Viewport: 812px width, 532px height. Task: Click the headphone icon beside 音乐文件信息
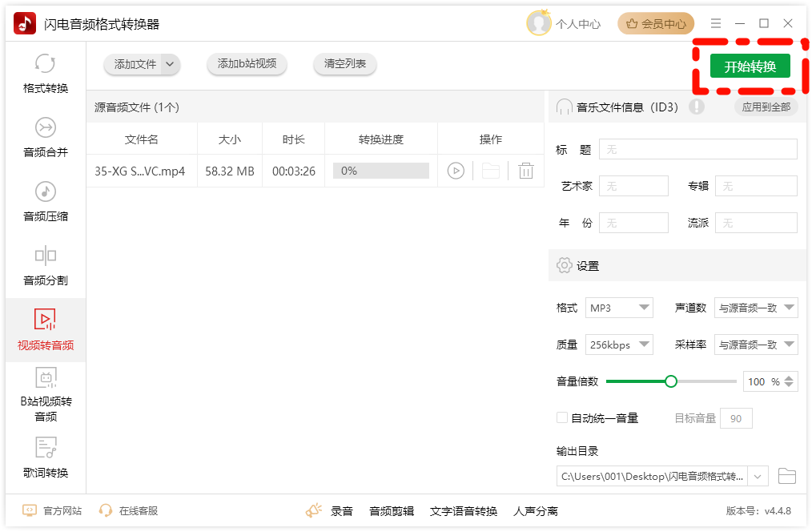click(x=564, y=107)
